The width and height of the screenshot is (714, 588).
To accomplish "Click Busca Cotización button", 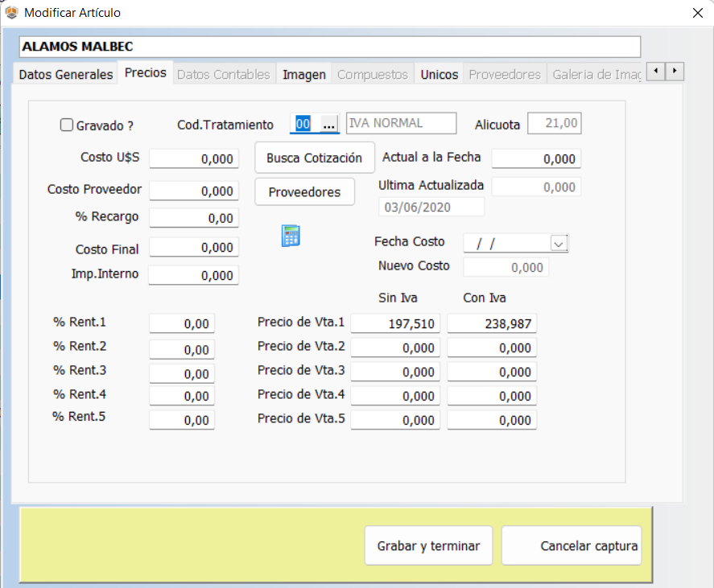I will point(315,158).
